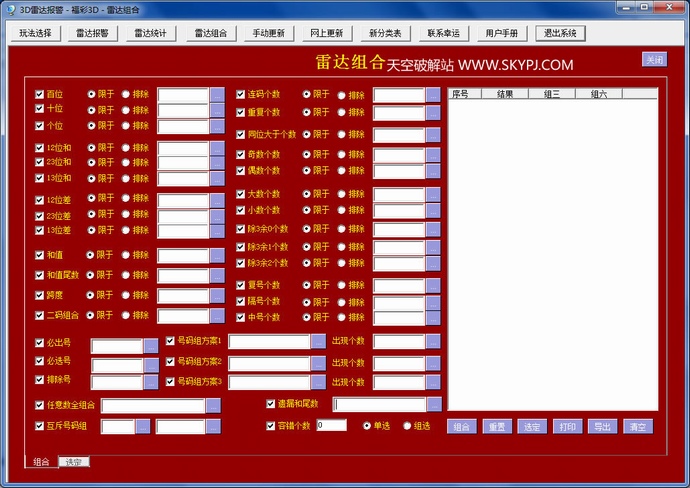Click the 退出系统 button
This screenshot has width=690, height=488.
coord(561,32)
